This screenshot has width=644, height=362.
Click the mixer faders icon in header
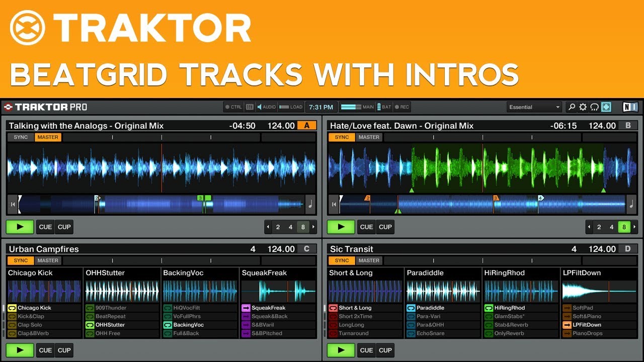pos(250,107)
